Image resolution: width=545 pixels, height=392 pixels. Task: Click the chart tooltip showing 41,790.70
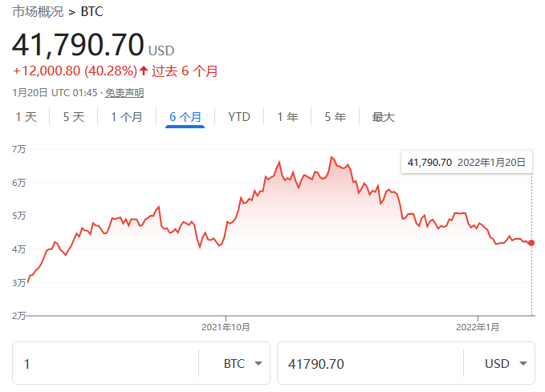tap(466, 162)
